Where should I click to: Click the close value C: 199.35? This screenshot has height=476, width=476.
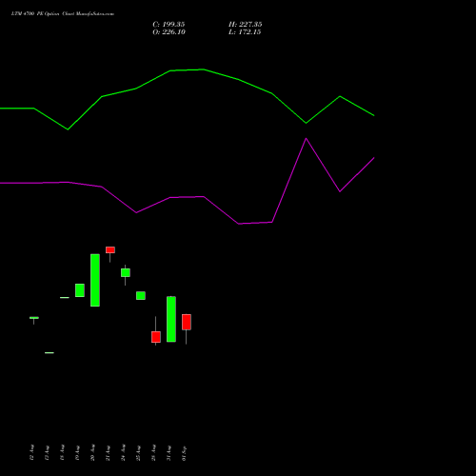pyautogui.click(x=169, y=25)
